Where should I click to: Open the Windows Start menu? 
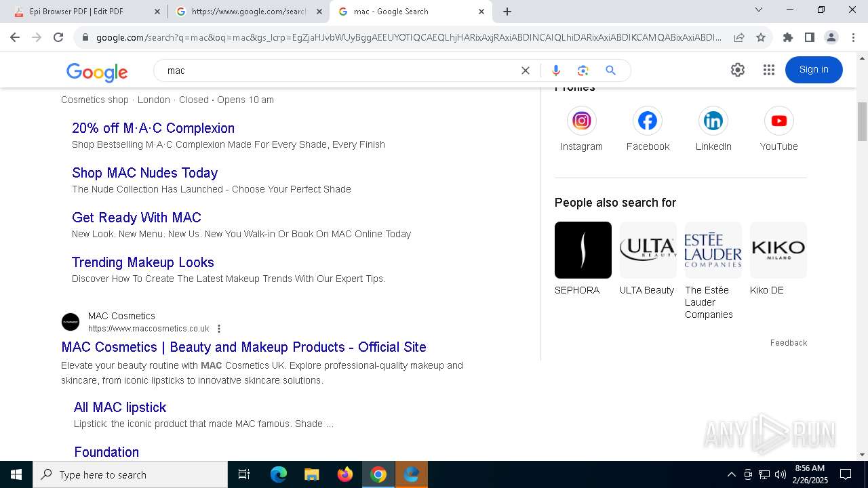16,474
